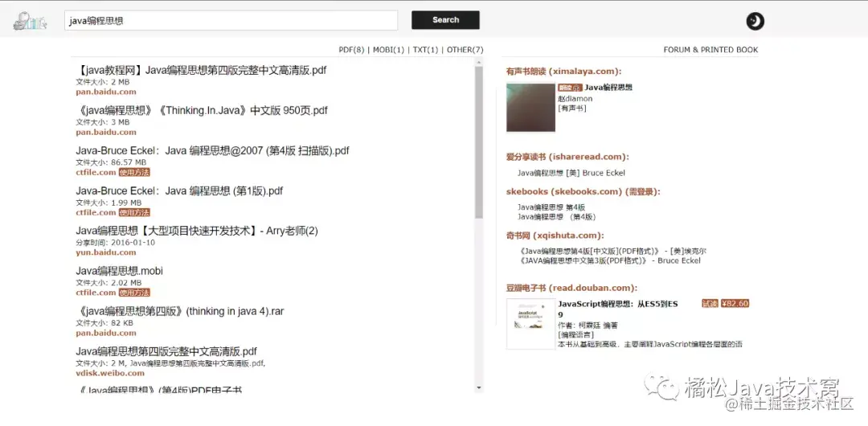Viewport: 868px width, 426px height.
Task: Click pan.baidu.com under the 3 MB file
Action: (106, 133)
